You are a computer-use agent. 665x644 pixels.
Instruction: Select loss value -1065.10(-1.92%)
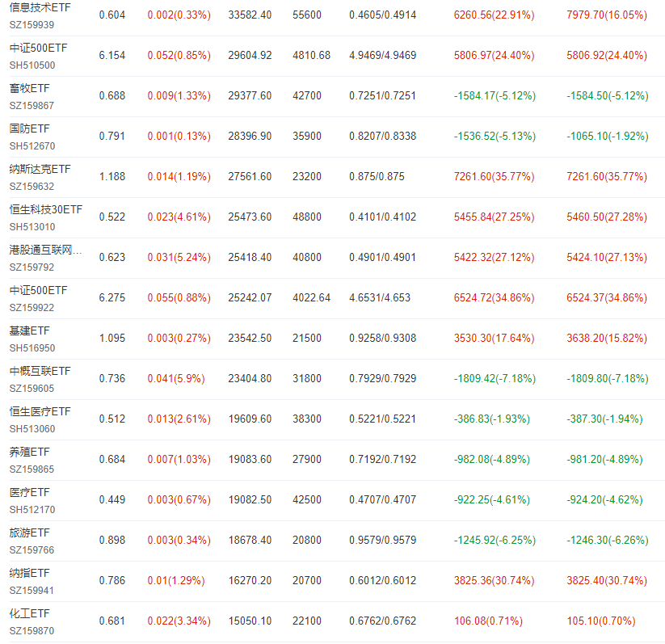coord(608,137)
